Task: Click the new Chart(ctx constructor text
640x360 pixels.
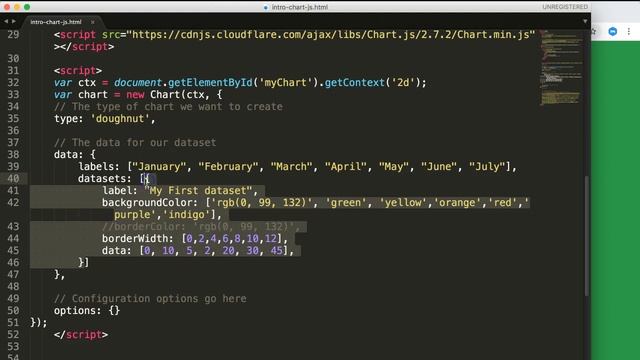Action: click(165, 95)
